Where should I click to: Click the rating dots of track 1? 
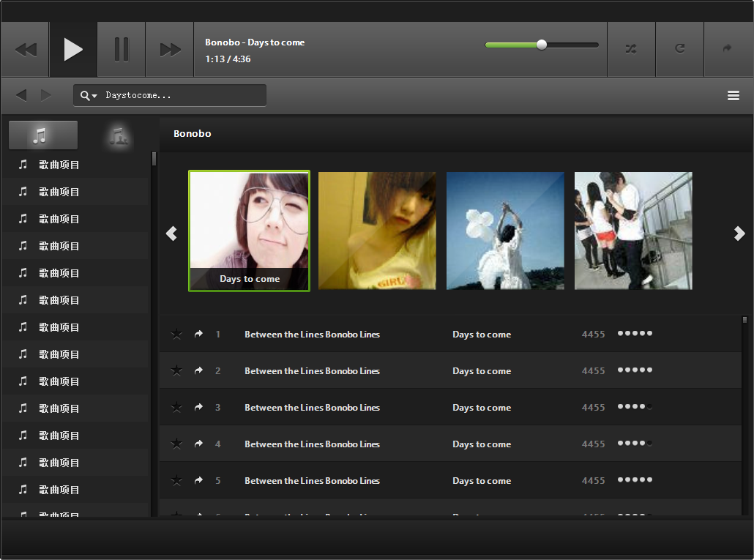pyautogui.click(x=635, y=333)
